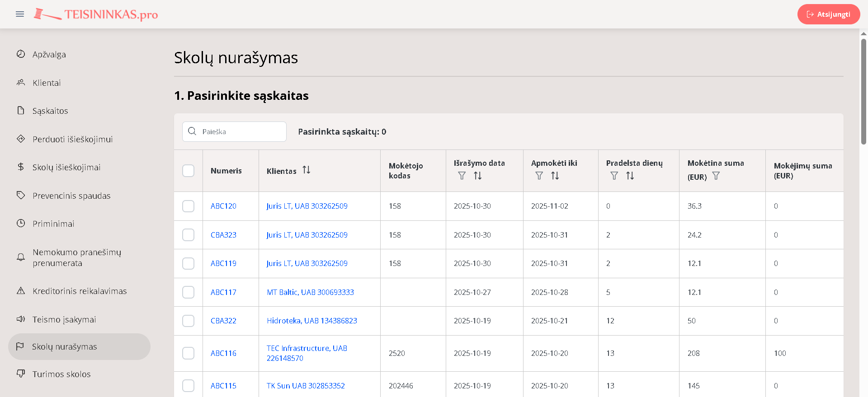Click the Priminimai clock icon
This screenshot has width=868, height=397.
coord(21,224)
